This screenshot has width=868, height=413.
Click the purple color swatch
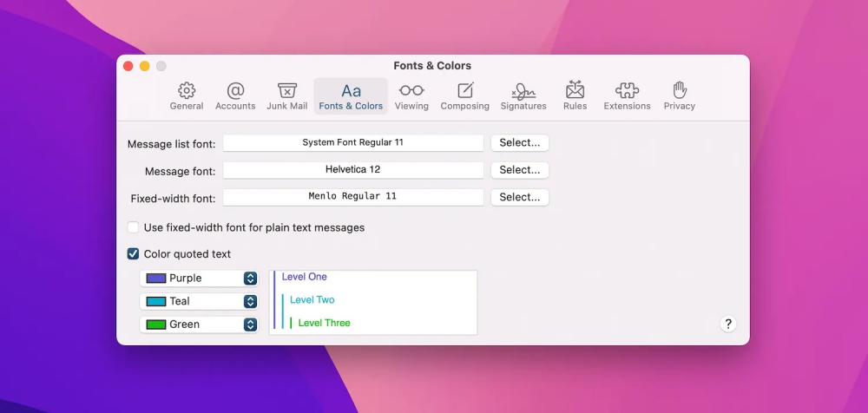pos(156,279)
